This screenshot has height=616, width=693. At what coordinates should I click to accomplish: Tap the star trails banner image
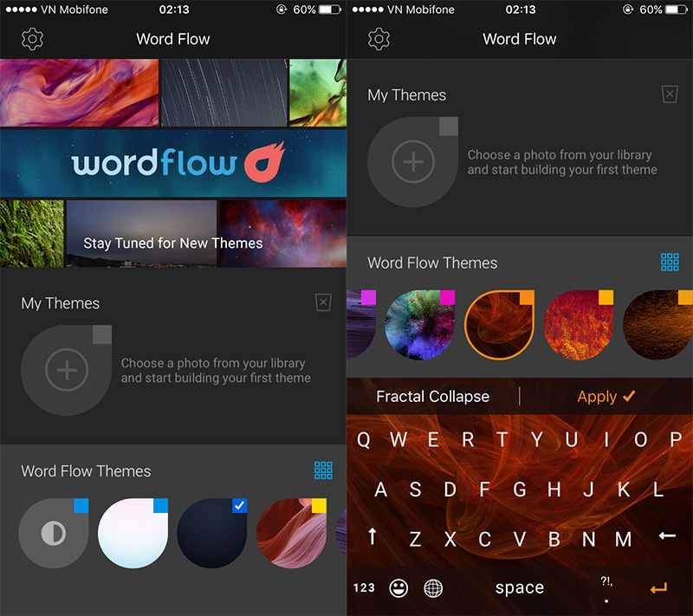[224, 93]
